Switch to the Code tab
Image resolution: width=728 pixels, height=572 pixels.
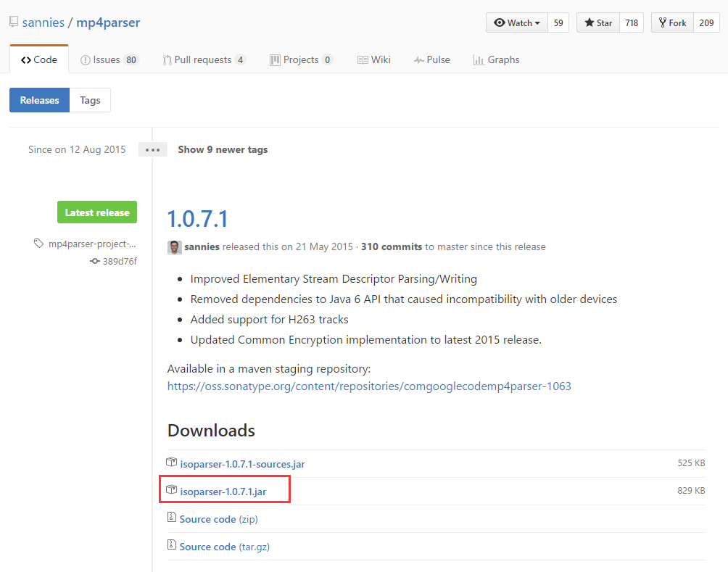(x=39, y=59)
